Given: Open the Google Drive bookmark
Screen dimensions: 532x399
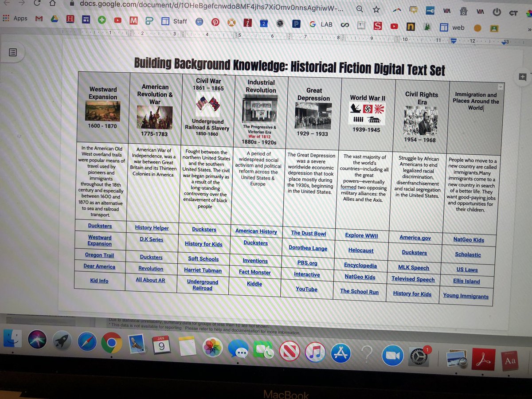Looking at the screenshot, I should click(x=55, y=19).
